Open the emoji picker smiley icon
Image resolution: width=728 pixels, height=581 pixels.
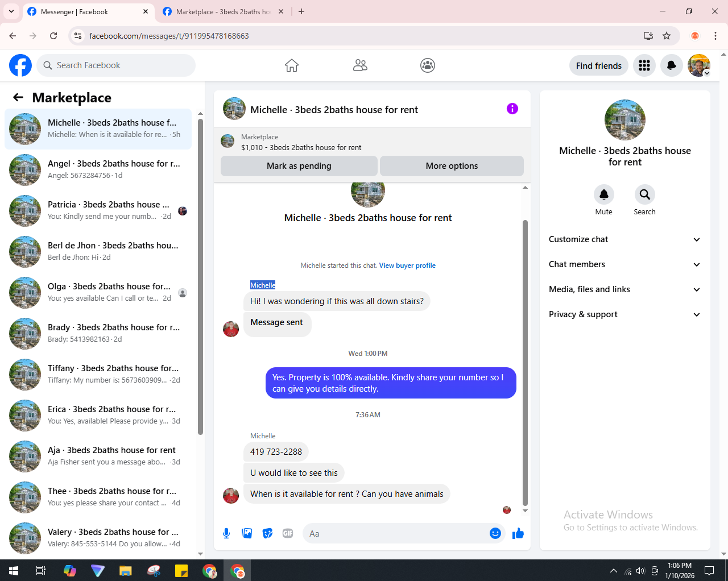tap(495, 533)
